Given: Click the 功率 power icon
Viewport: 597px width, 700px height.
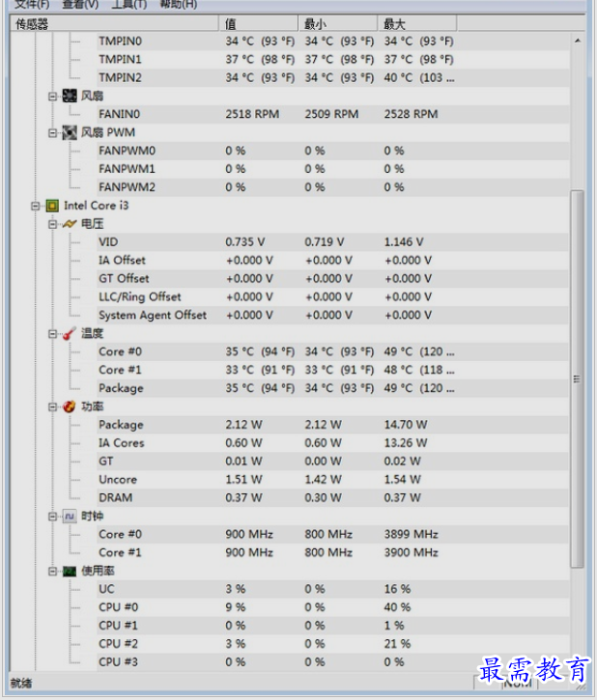Looking at the screenshot, I should coord(70,406).
